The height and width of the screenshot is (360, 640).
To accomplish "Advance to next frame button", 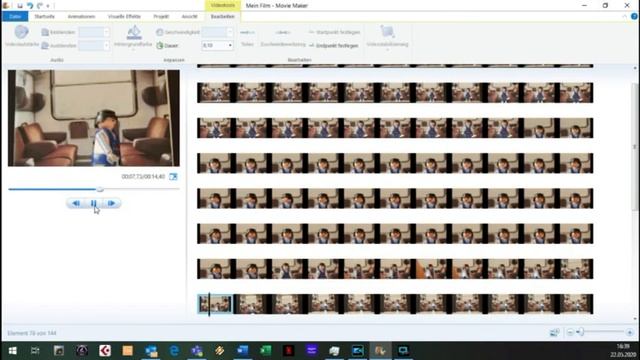I will 111,203.
